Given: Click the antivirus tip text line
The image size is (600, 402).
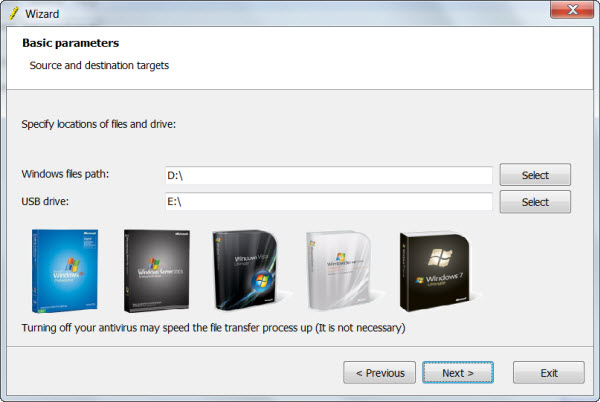Looking at the screenshot, I should click(x=213, y=328).
